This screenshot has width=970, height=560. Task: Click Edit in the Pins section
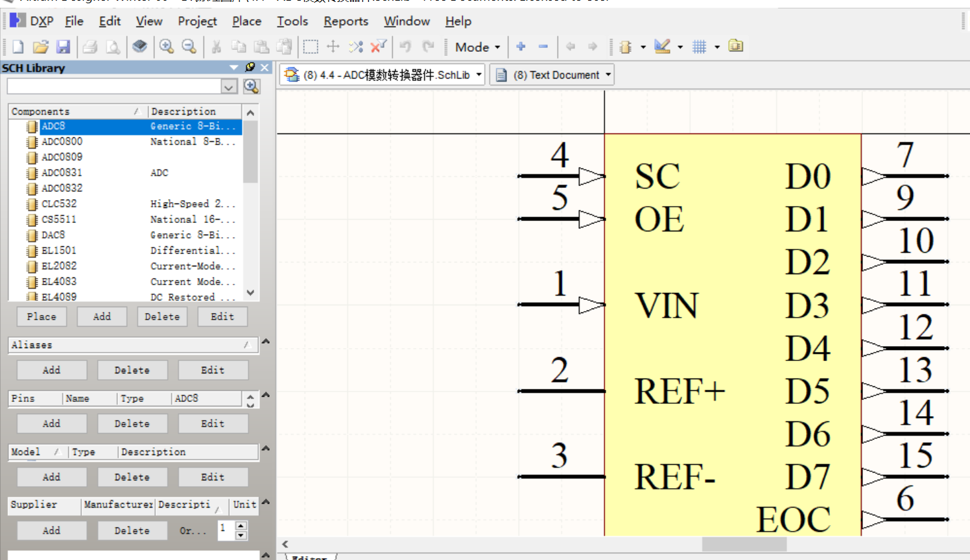213,423
